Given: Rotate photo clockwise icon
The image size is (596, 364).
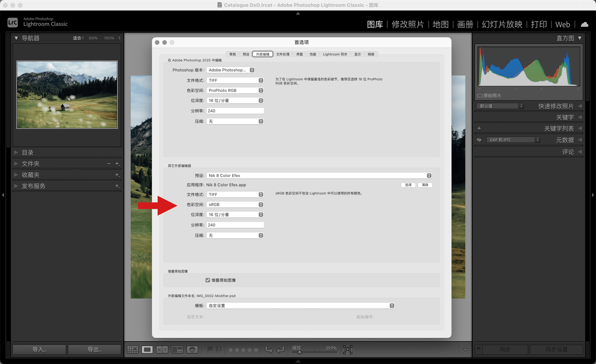Looking at the screenshot, I should 280,349.
